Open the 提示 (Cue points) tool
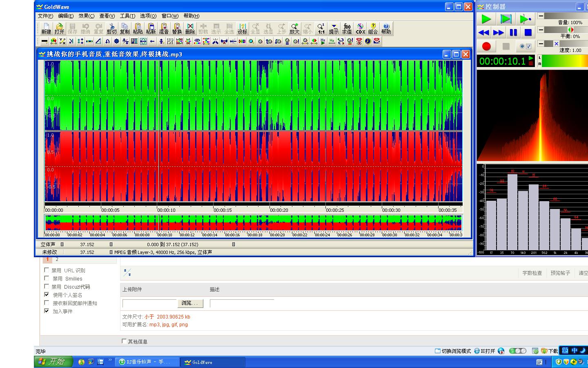Screen dimensions: 588x368 coord(334,29)
